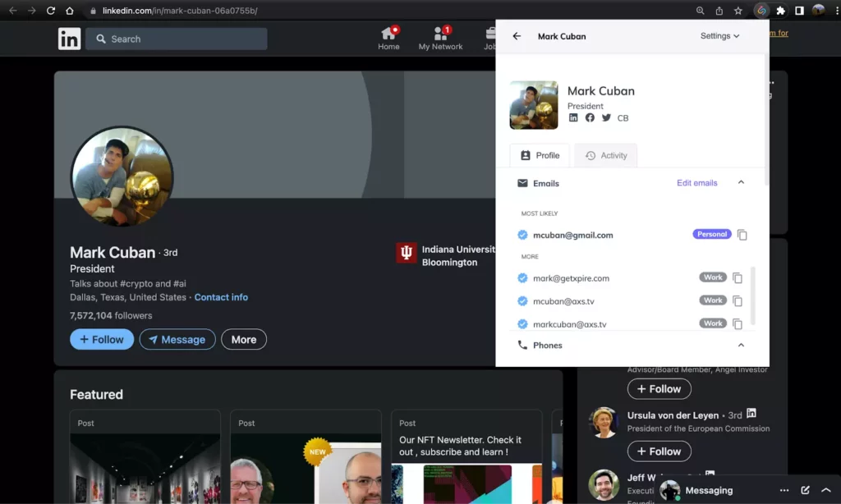Open the NFT Newsletter featured post

coord(466,457)
